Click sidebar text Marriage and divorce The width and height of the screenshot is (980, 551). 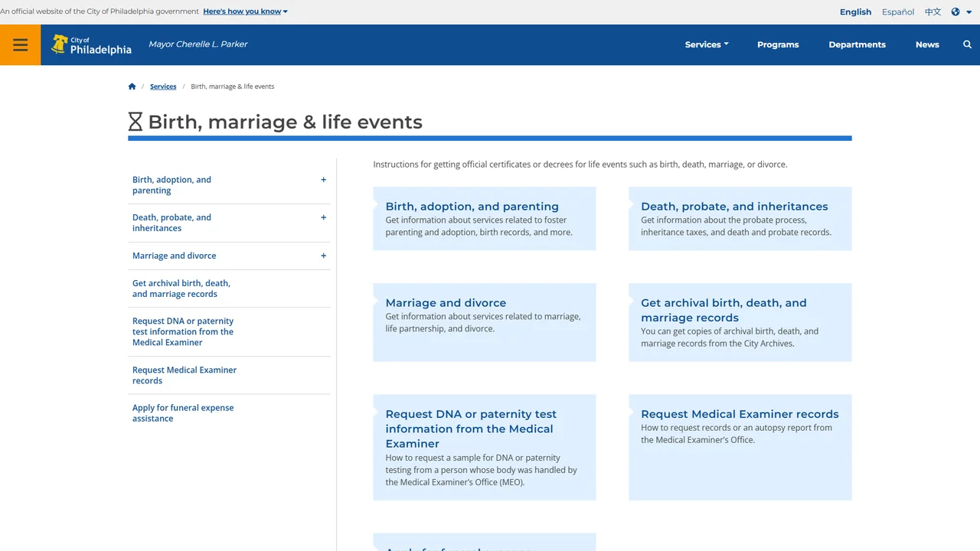point(175,256)
